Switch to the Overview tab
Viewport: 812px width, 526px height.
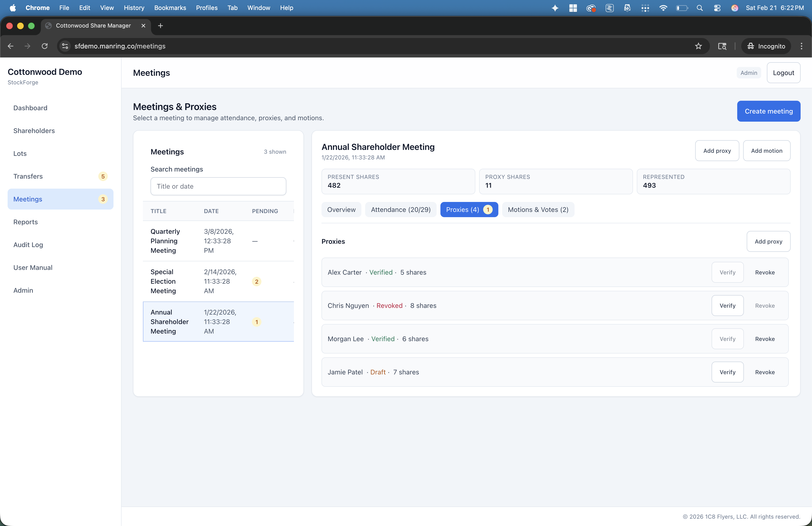pos(341,210)
